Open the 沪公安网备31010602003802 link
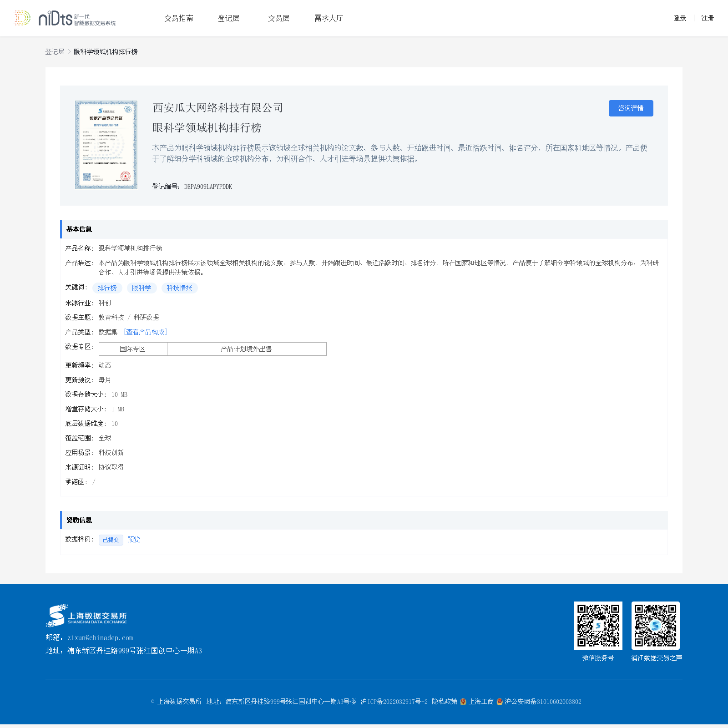This screenshot has height=728, width=728. (x=543, y=702)
